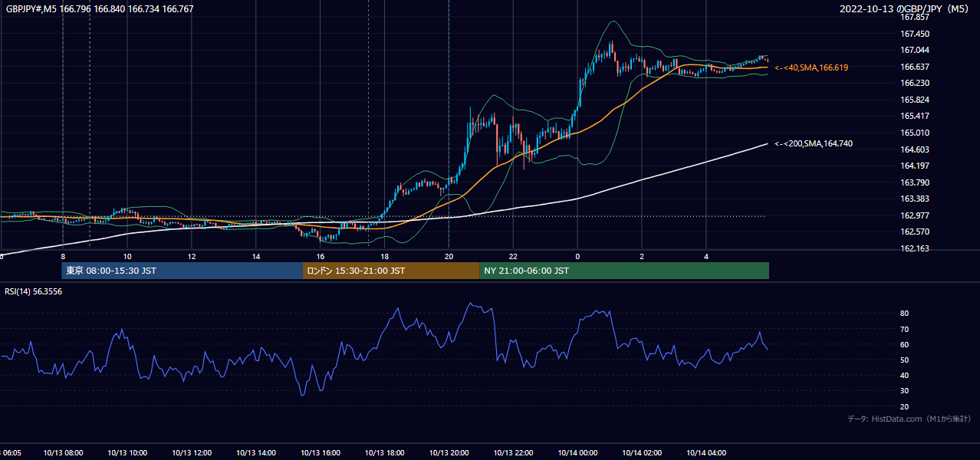Click the 40 SMA label 166.619

click(x=811, y=67)
